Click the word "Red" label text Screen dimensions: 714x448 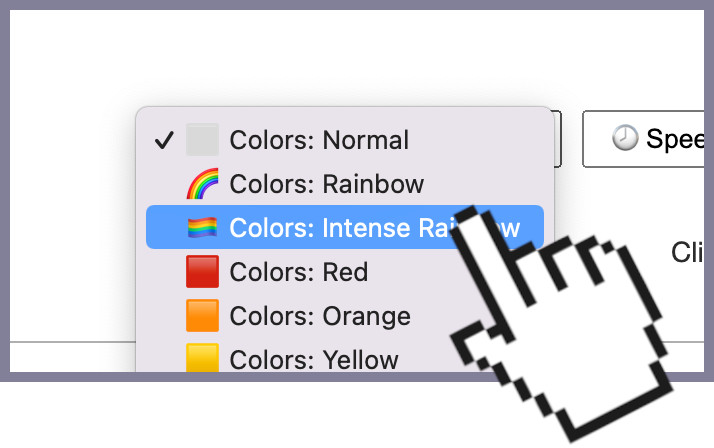click(345, 272)
